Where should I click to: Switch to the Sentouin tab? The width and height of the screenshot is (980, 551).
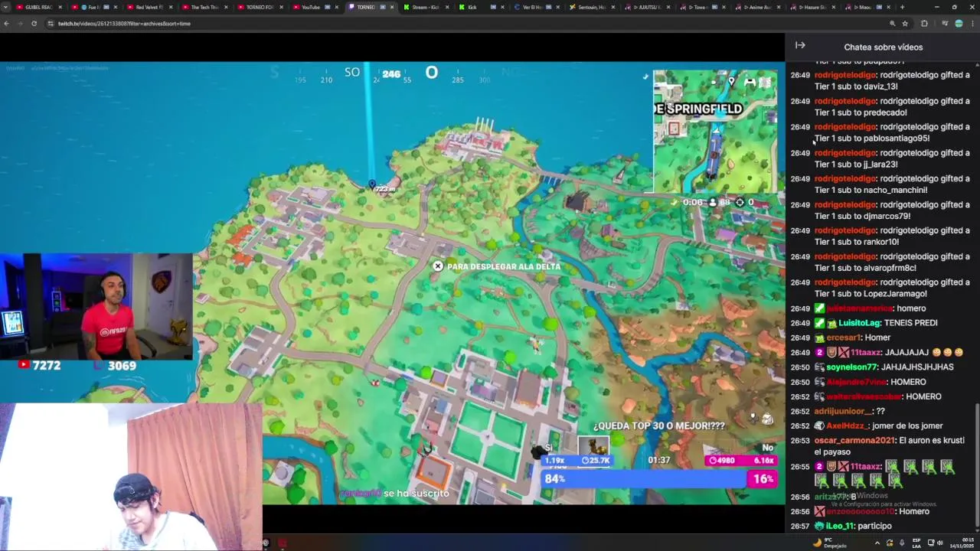pos(591,7)
